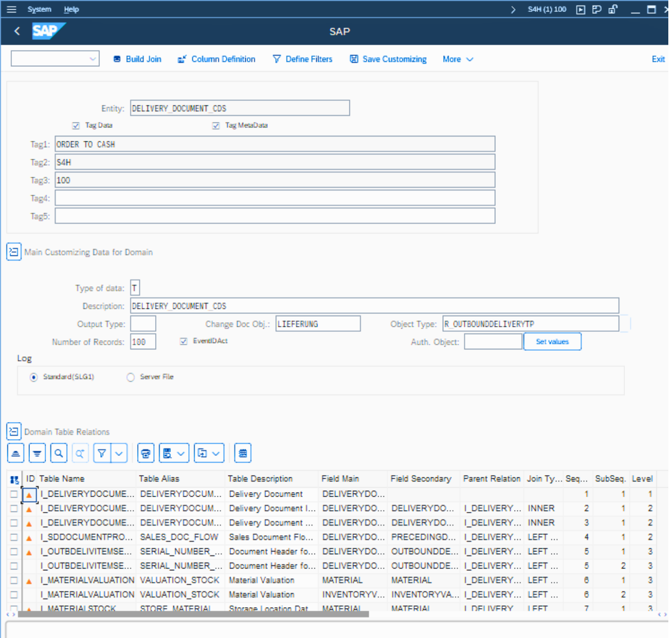Toggle the Tag Data checkbox
The width and height of the screenshot is (672, 638).
pyautogui.click(x=76, y=126)
